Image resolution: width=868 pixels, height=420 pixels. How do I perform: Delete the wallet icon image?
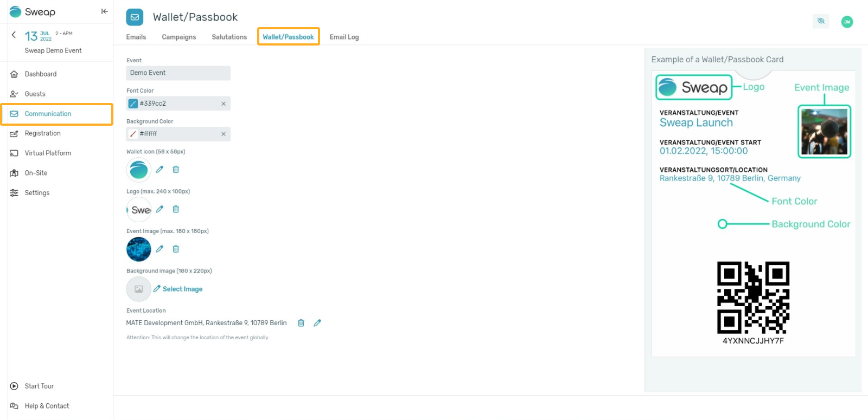coord(176,170)
